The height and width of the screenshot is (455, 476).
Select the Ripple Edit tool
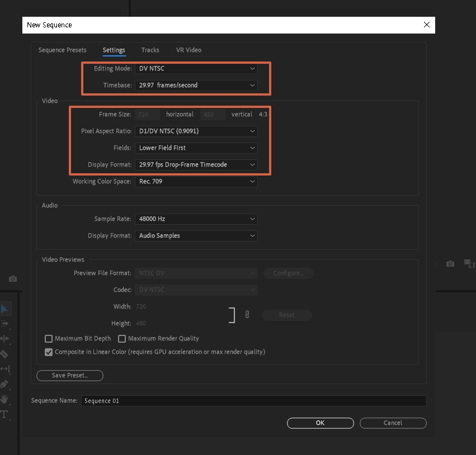[x=5, y=339]
